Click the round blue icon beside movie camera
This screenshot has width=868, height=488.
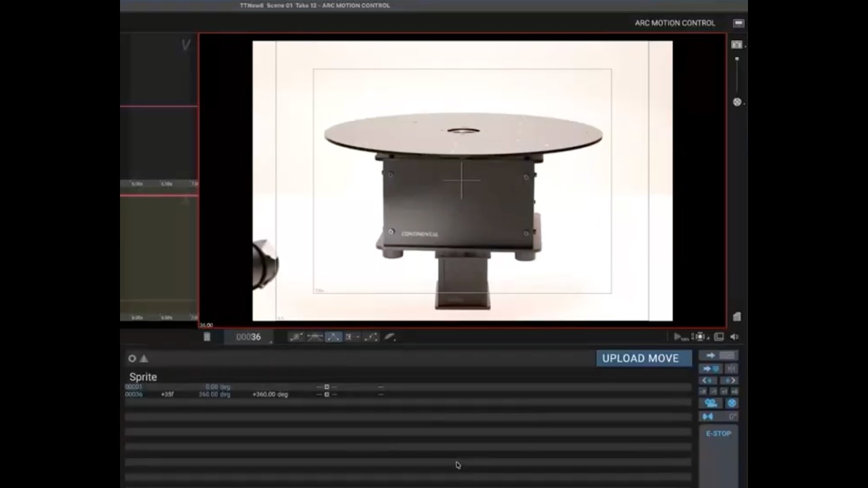point(732,403)
